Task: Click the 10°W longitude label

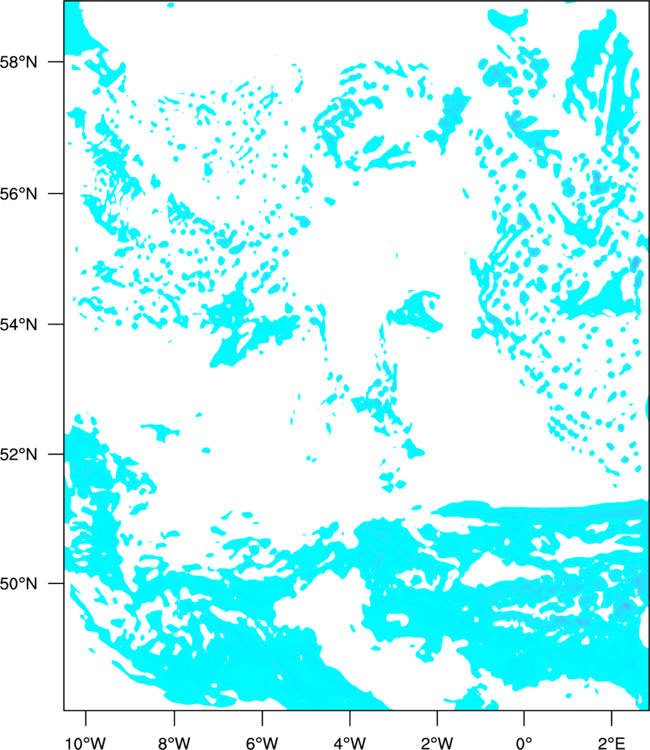Action: 86,743
